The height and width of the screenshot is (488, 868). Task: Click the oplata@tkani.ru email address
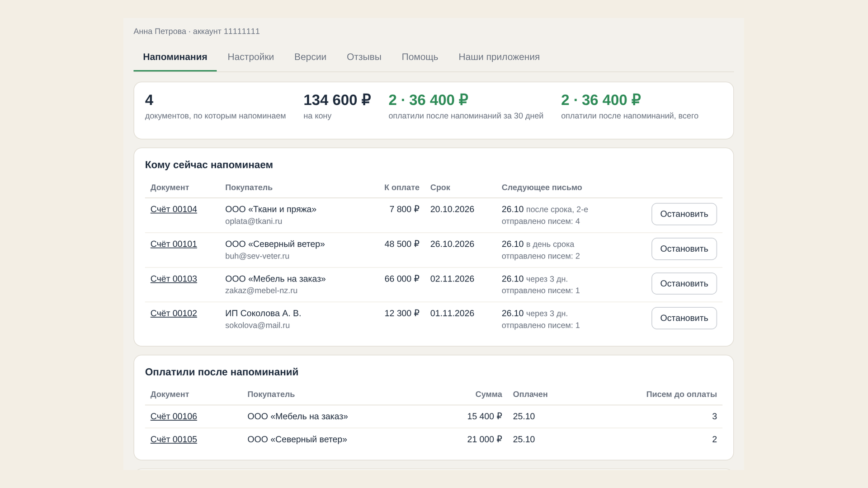(x=254, y=221)
